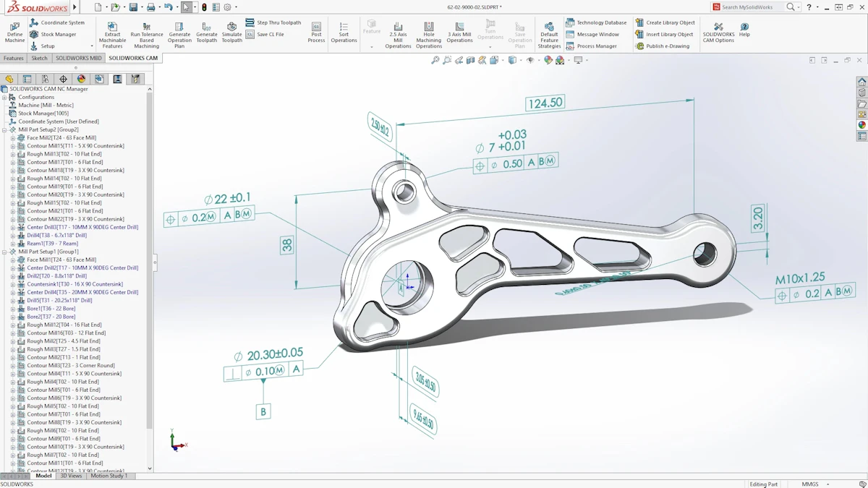
Task: Start Simulate Toolpath
Action: (x=231, y=32)
